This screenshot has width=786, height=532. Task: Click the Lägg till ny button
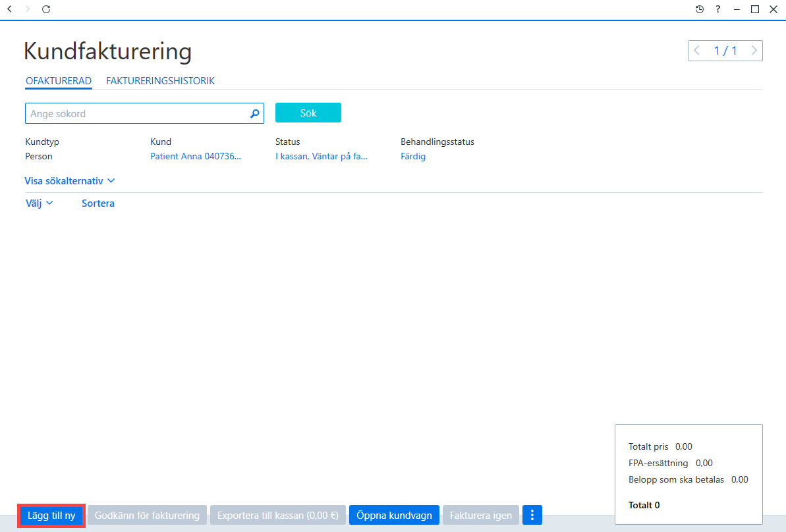coord(51,516)
